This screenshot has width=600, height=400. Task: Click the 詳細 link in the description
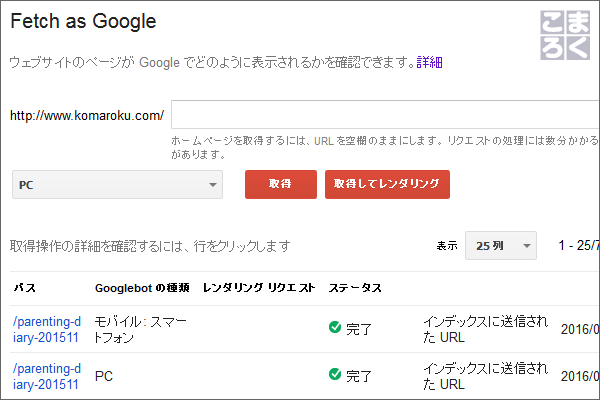pyautogui.click(x=429, y=62)
